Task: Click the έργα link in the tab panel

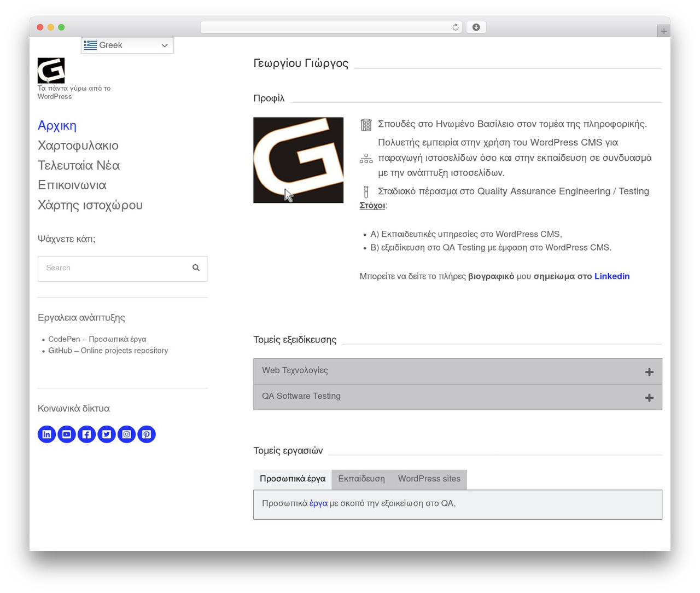Action: [x=318, y=503]
